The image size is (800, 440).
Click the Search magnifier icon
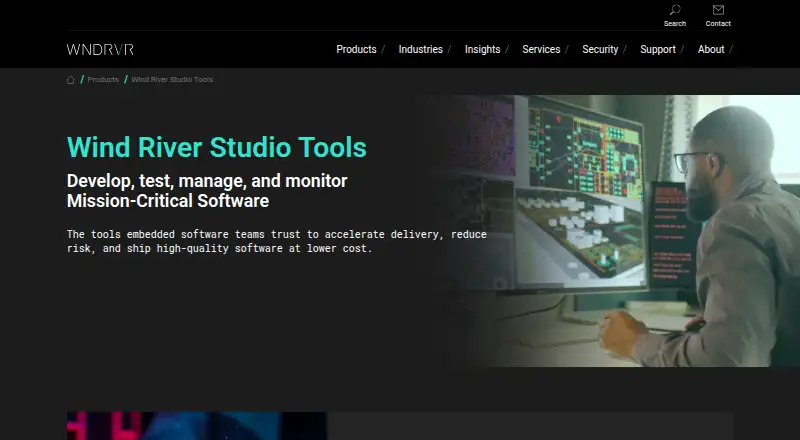(x=674, y=10)
